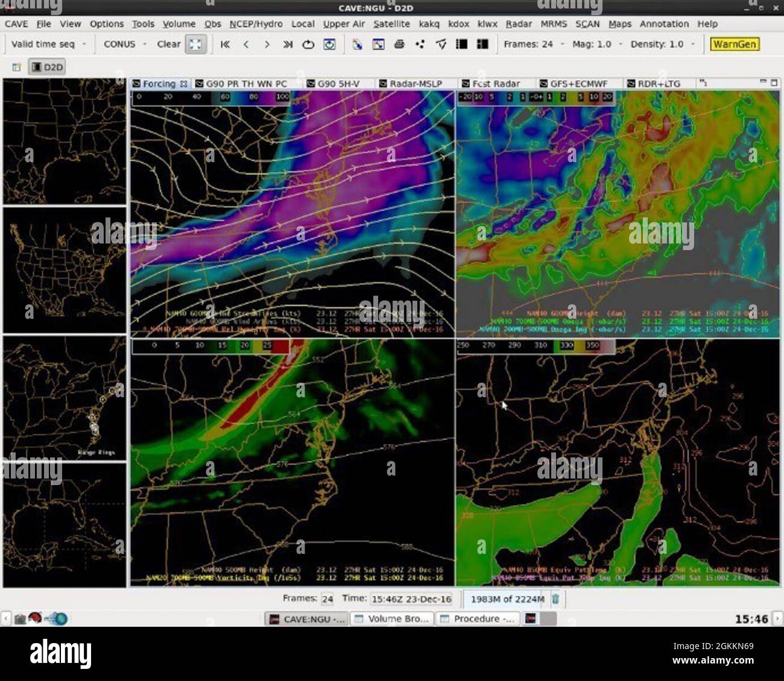Viewport: 784px width, 681px height.
Task: Click the arrow-with-check toolbar icon
Action: point(441,44)
